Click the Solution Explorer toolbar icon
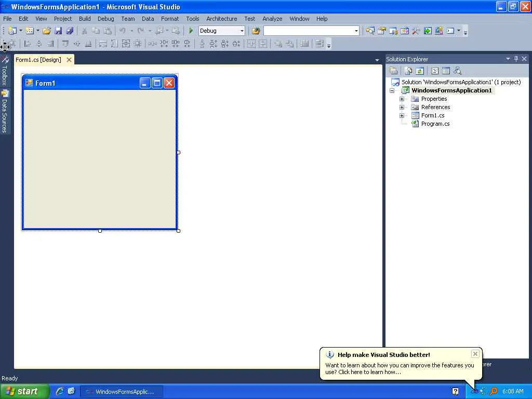This screenshot has height=399, width=532. coord(370,31)
